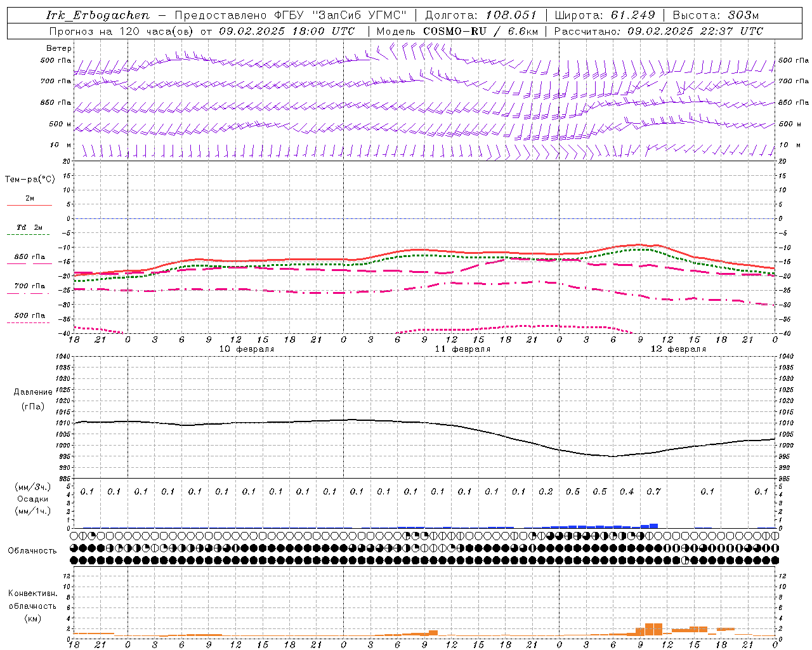Viewport: 812px width, 650px height.
Task: Click the Осадки precipitation label
Action: point(33,499)
